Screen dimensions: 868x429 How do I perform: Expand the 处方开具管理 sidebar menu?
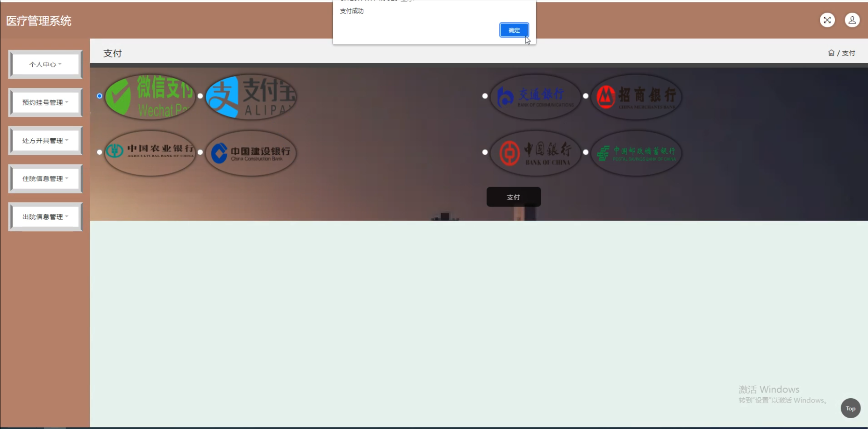(x=45, y=141)
